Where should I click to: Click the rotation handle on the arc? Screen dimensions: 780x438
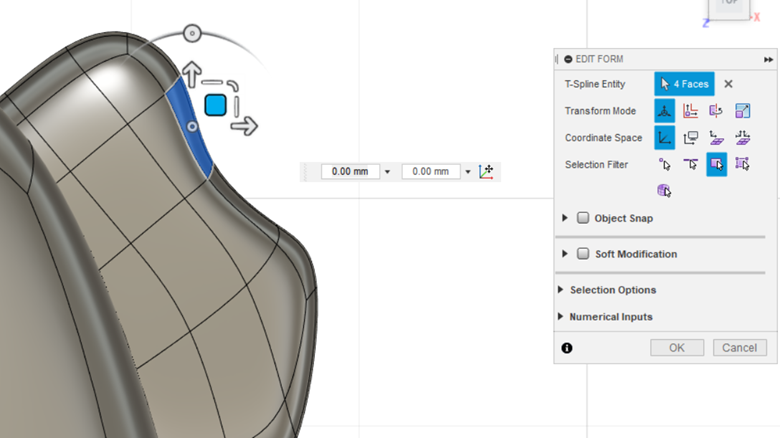click(192, 33)
